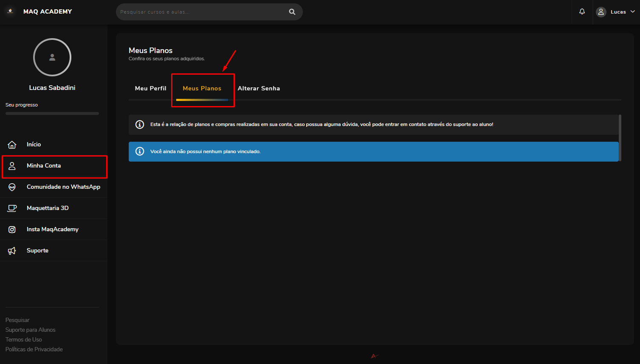Focus the Pesquisar cursos e aulas search field
The width and height of the screenshot is (640, 364).
[x=200, y=12]
